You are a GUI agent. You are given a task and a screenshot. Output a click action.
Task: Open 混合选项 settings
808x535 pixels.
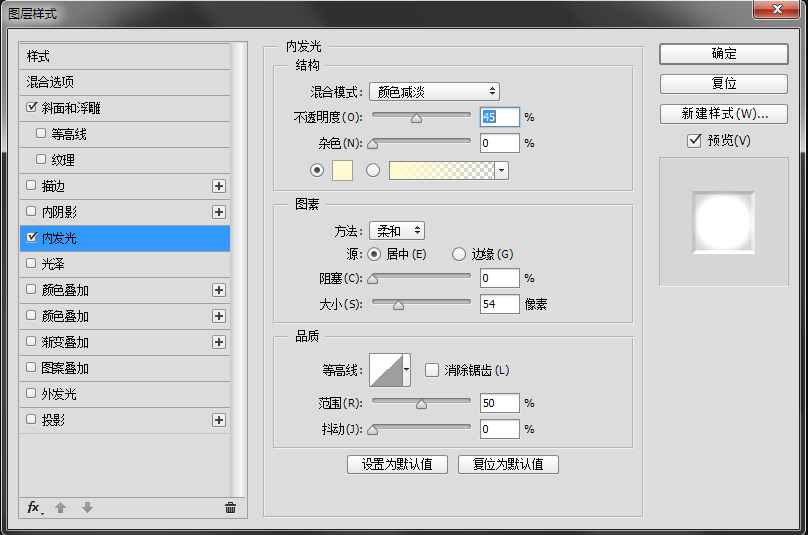point(125,82)
